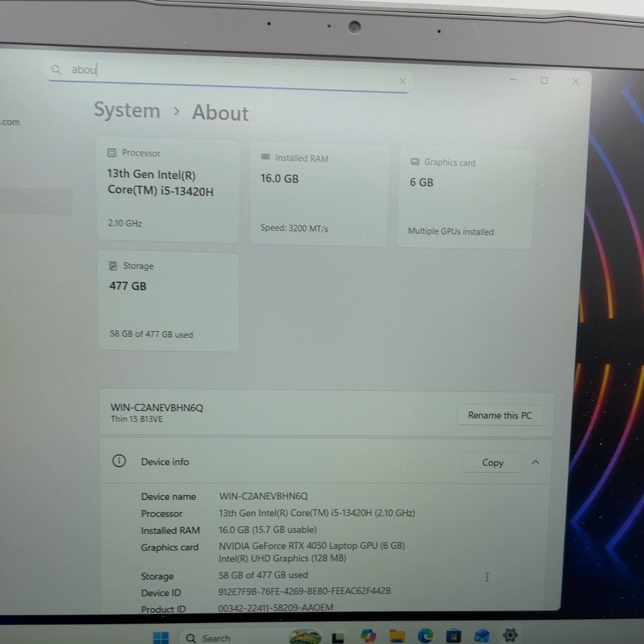Minimize the Settings window
Screen dimensions: 644x644
pos(513,80)
